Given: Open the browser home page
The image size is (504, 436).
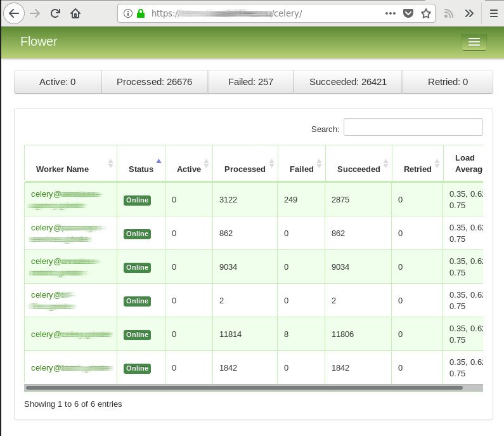Looking at the screenshot, I should tap(75, 13).
